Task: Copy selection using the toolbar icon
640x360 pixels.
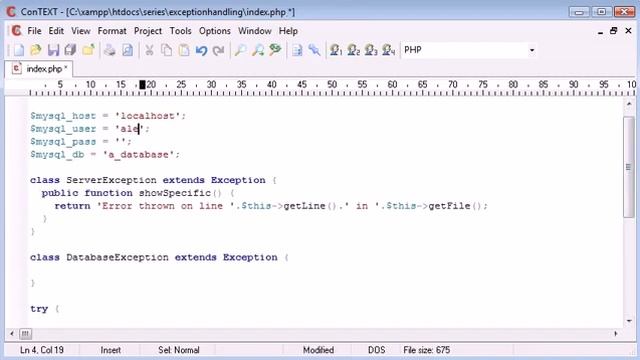Action: pyautogui.click(x=167, y=50)
